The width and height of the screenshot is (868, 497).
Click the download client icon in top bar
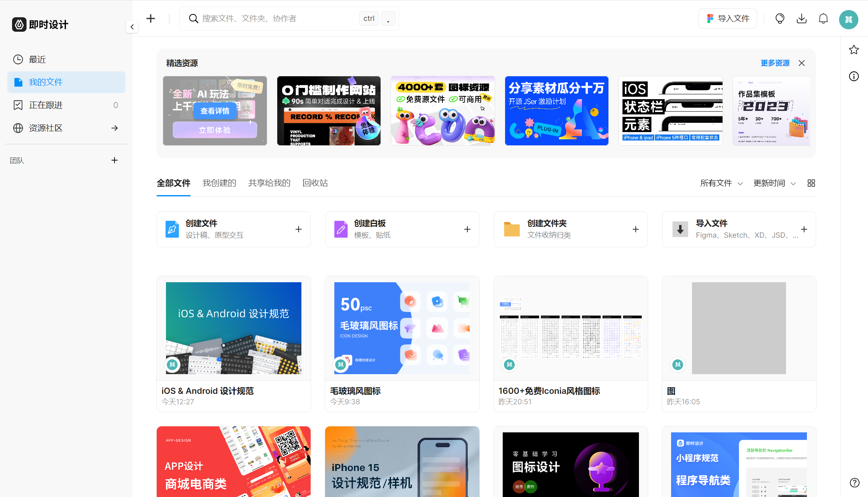click(802, 18)
